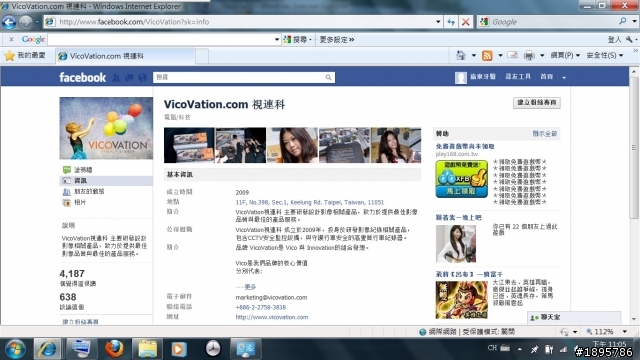Screen dimensions: 640x360
Task: Click the 首頁 Home link in Facebook header
Action: 547,77
